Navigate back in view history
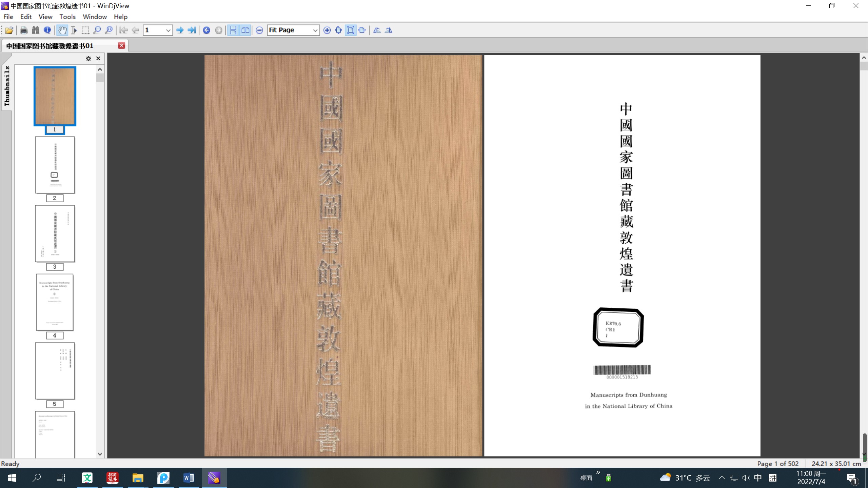The width and height of the screenshot is (868, 488). click(206, 30)
